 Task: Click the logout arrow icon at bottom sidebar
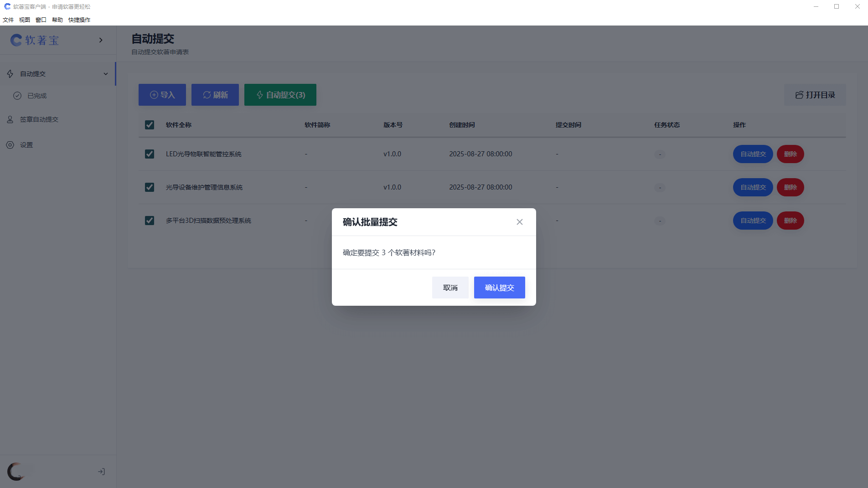(101, 471)
